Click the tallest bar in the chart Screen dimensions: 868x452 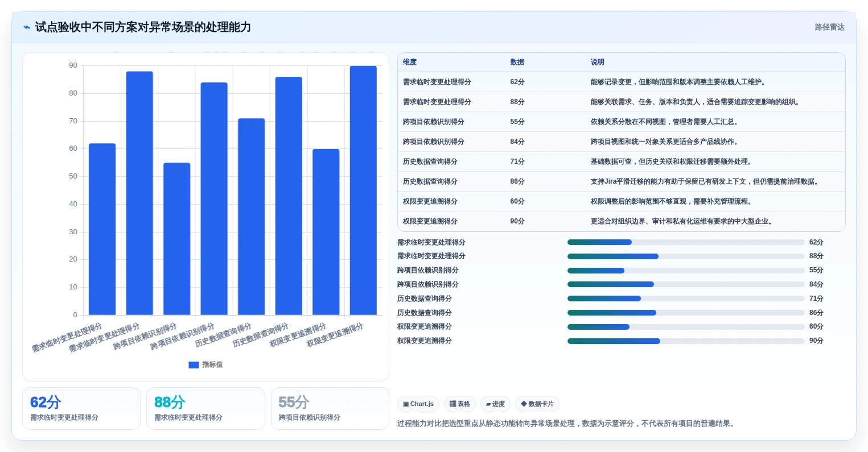point(363,190)
